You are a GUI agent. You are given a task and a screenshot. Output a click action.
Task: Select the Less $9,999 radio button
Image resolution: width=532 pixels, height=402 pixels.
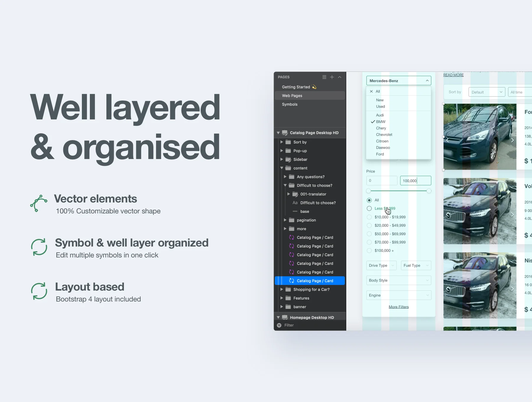(369, 208)
